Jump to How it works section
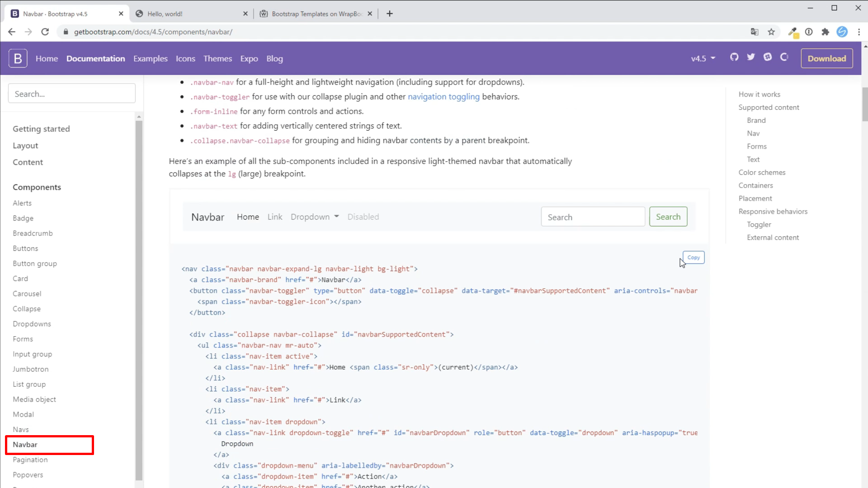 pos(759,94)
